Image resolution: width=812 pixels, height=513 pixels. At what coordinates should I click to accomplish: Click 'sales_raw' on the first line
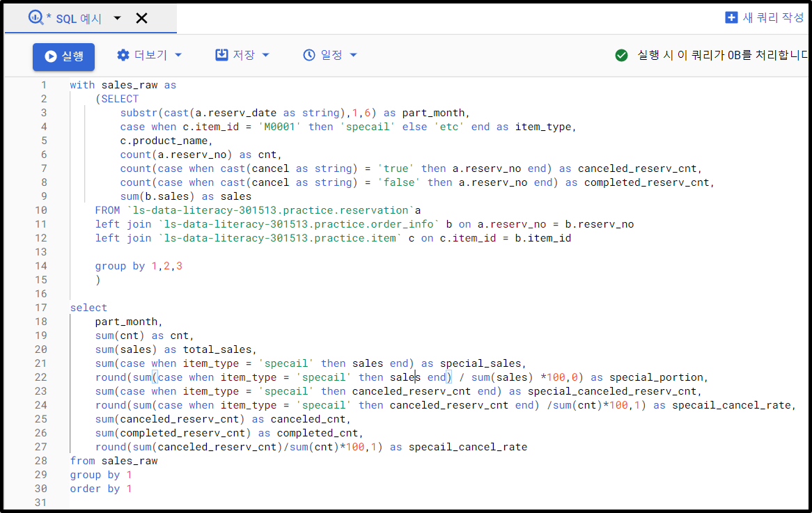tap(130, 85)
